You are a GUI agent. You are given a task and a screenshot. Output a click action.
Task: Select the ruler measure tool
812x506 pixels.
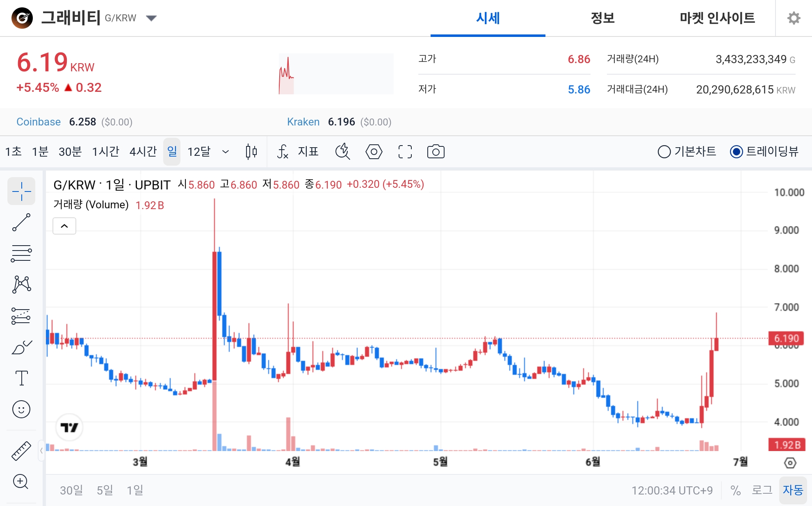click(21, 451)
